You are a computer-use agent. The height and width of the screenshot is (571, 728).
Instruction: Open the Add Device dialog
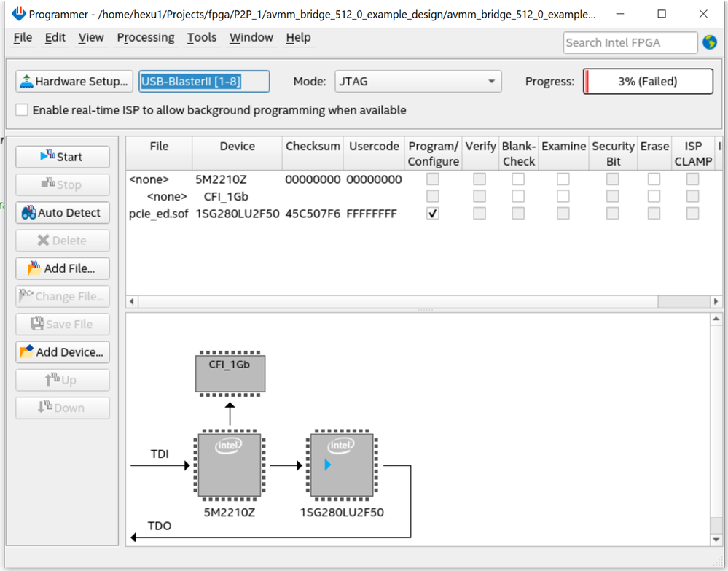(x=63, y=352)
